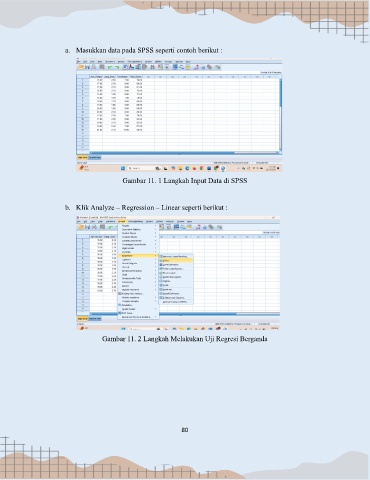Screen dimensions: 370x480
Task: Click horizontal scrollbar of first SPSS data grid
Action: pyautogui.click(x=183, y=153)
